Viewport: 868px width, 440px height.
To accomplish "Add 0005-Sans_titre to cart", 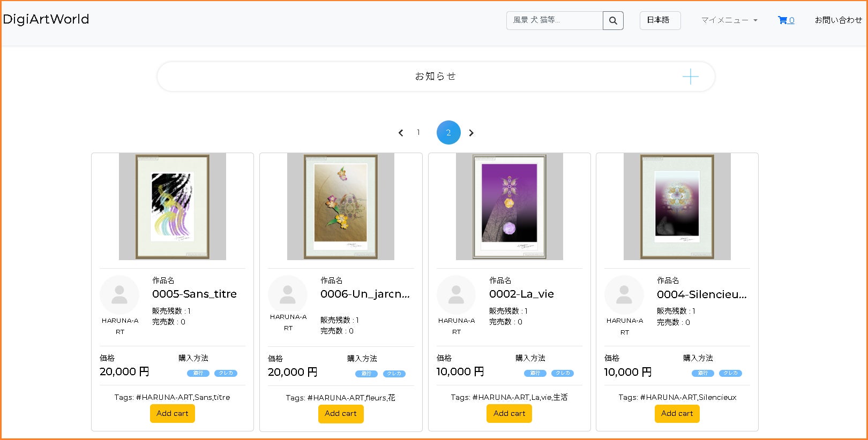I will click(173, 414).
